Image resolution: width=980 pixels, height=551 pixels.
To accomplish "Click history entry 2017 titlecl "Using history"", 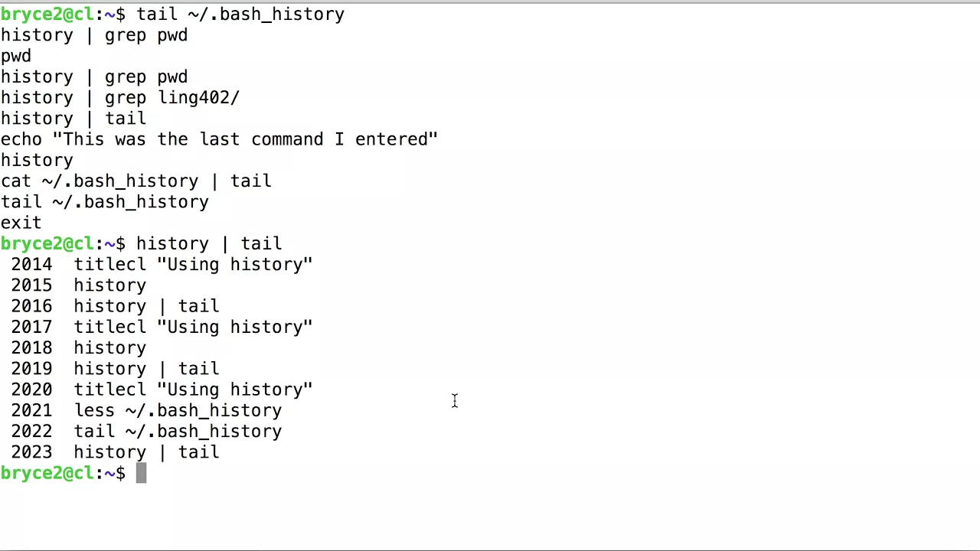I will coord(162,328).
